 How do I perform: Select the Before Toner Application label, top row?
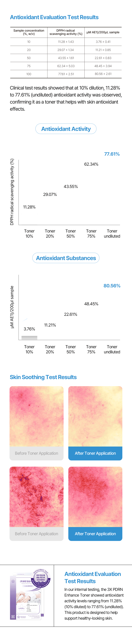[37, 453]
